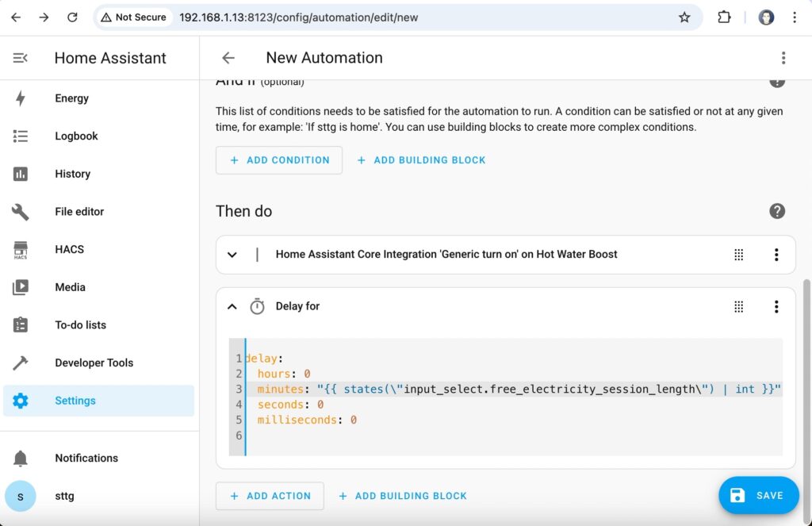
Task: Click the Media play icon
Action: [20, 287]
